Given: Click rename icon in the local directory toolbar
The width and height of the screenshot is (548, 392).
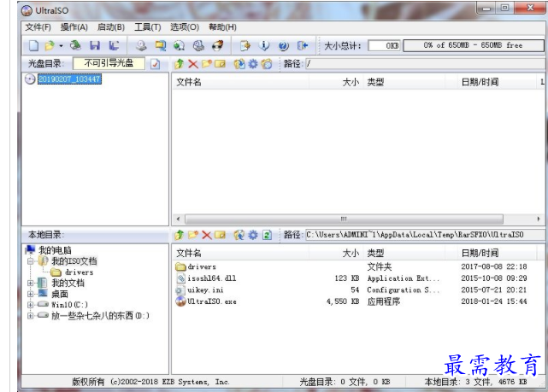Looking at the screenshot, I should coord(221,235).
